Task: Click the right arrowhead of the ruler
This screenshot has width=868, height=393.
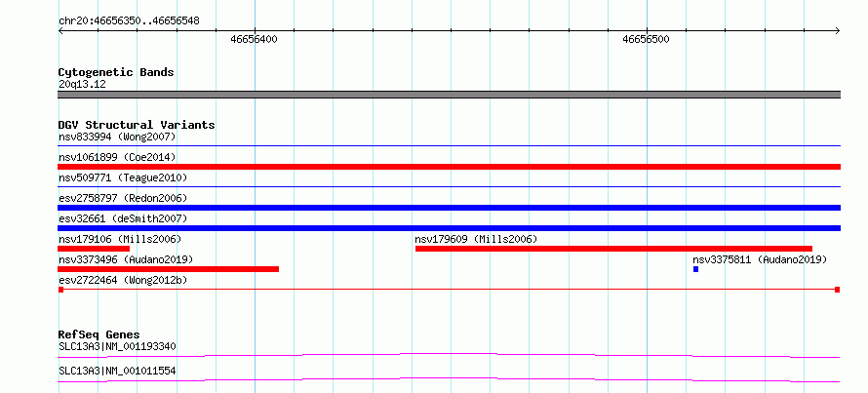Action: coord(837,31)
